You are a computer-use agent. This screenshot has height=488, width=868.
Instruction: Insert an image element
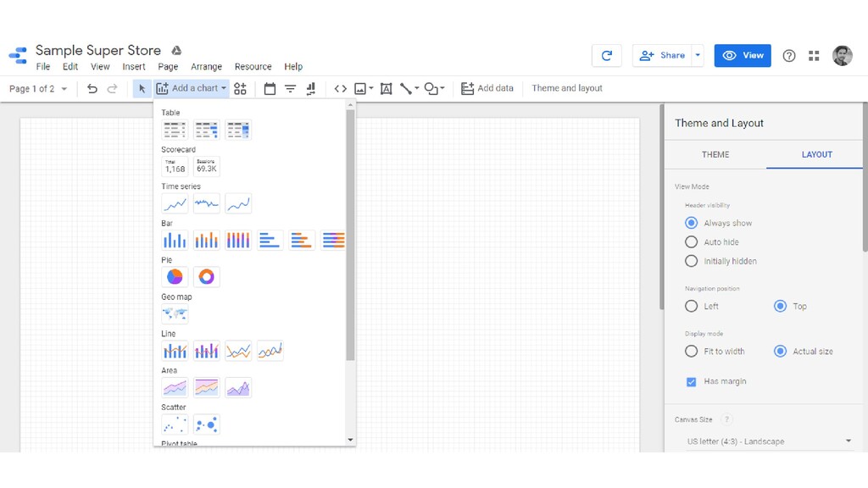pyautogui.click(x=360, y=88)
